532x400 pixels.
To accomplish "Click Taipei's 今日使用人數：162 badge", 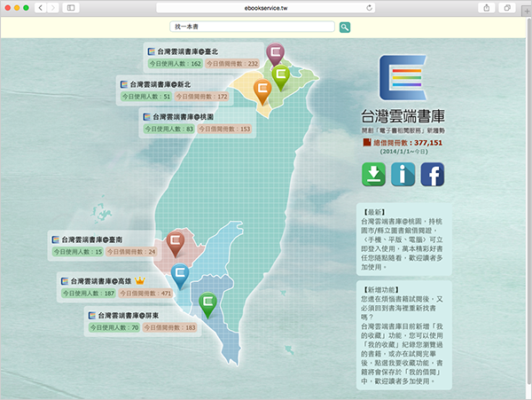I will (x=176, y=64).
